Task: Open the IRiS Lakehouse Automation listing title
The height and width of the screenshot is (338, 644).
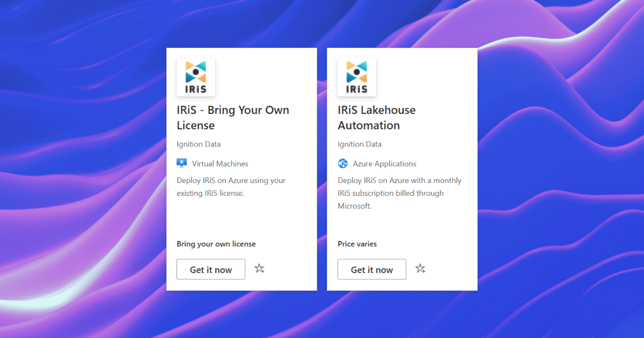Action: pos(376,117)
